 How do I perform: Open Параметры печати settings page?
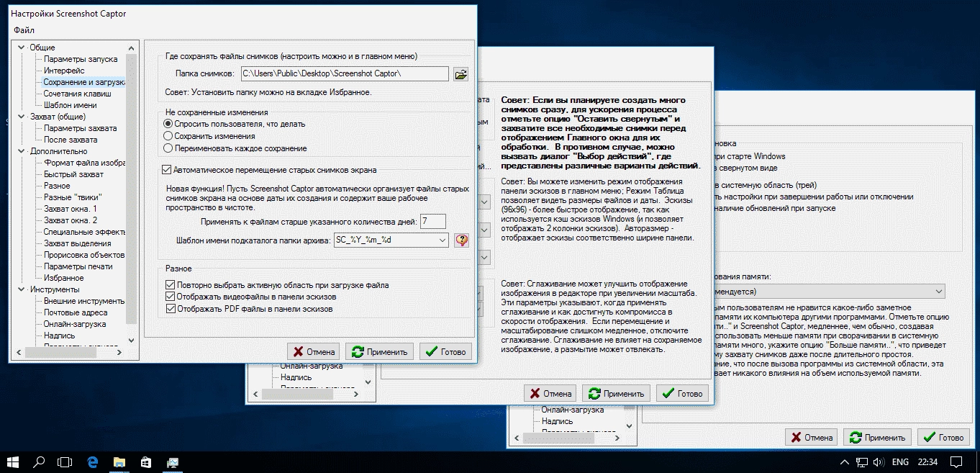tap(78, 266)
